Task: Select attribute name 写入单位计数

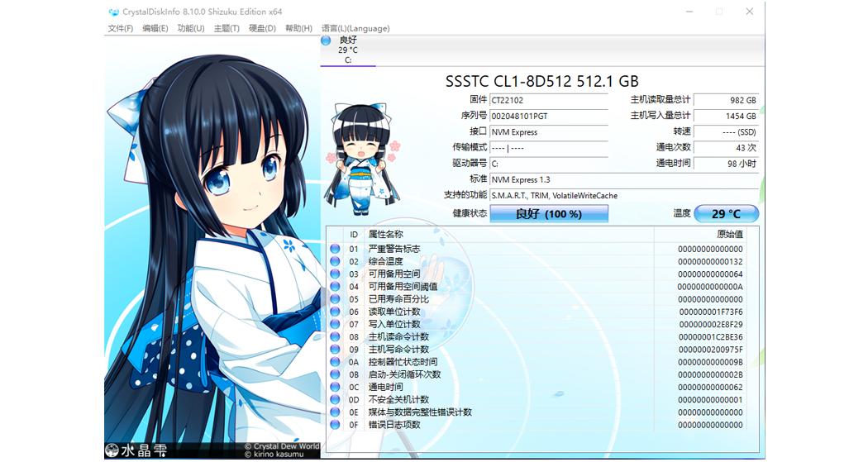Action: coord(394,324)
